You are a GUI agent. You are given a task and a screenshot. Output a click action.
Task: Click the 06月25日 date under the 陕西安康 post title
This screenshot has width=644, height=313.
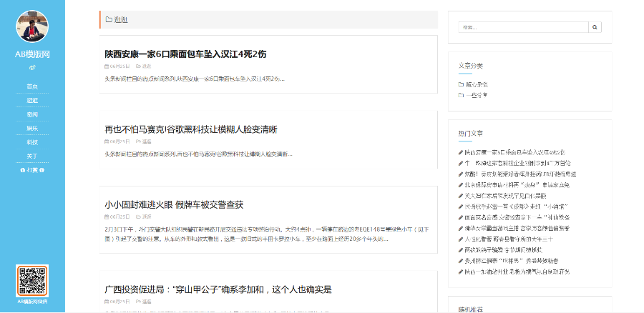(x=120, y=66)
